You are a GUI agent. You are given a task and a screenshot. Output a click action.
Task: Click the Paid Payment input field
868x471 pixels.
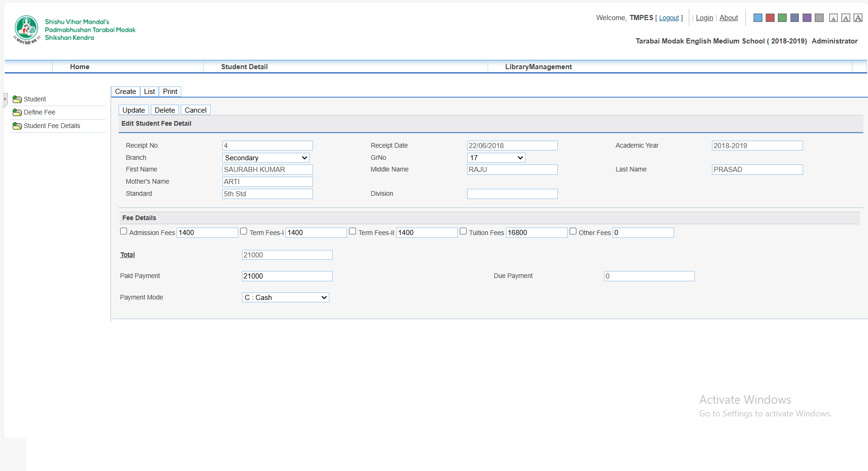coord(287,276)
